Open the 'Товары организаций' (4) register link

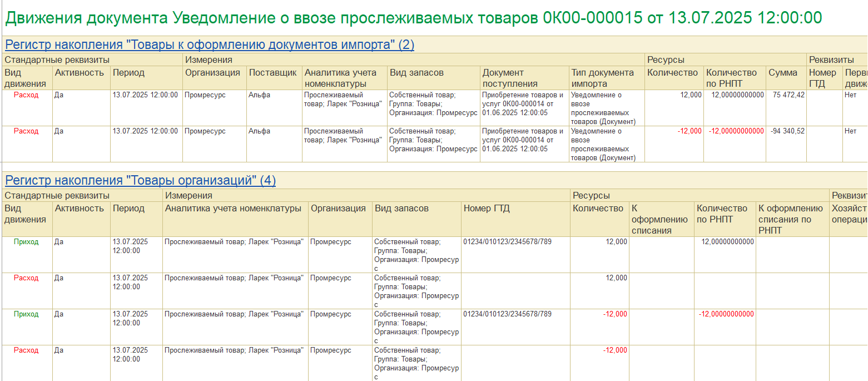(x=140, y=181)
